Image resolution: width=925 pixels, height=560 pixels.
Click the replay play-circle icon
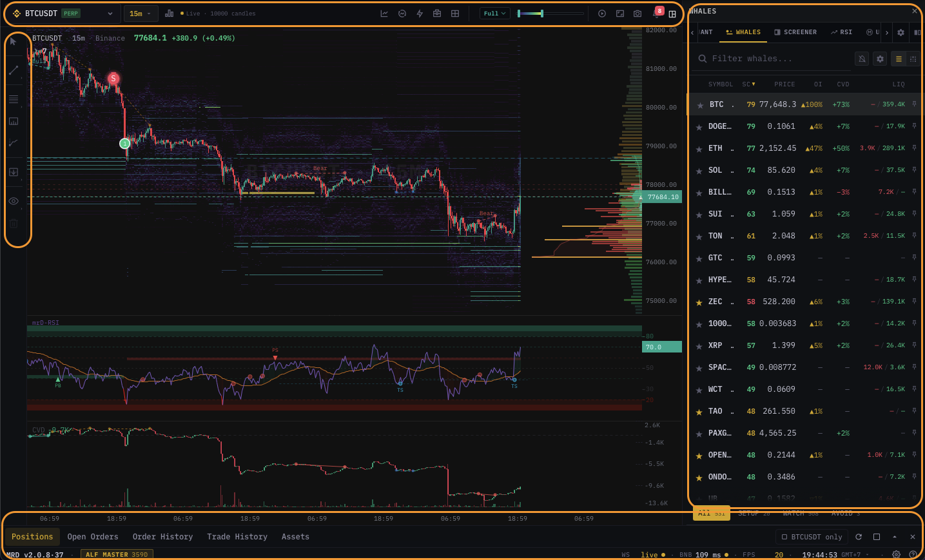coord(602,14)
